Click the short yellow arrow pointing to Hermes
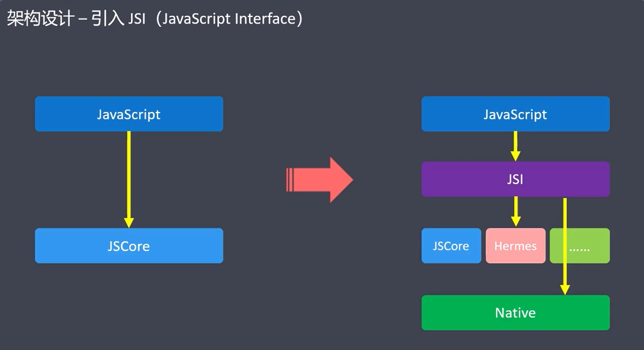Image resolution: width=644 pixels, height=350 pixels. (515, 212)
